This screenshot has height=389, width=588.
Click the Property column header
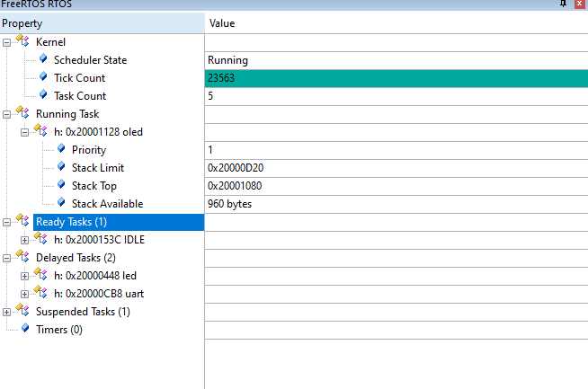(x=102, y=23)
